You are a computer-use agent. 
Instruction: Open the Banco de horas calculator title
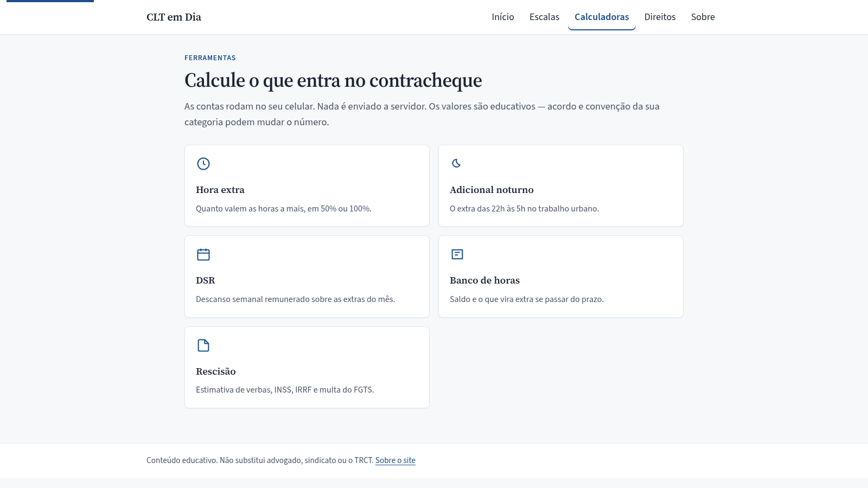pyautogui.click(x=484, y=280)
